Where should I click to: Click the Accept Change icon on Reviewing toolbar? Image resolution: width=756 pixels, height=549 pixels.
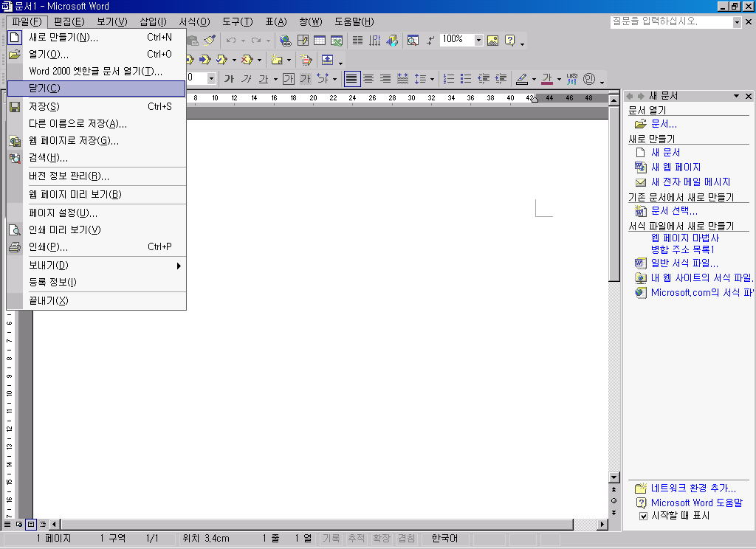point(221,60)
